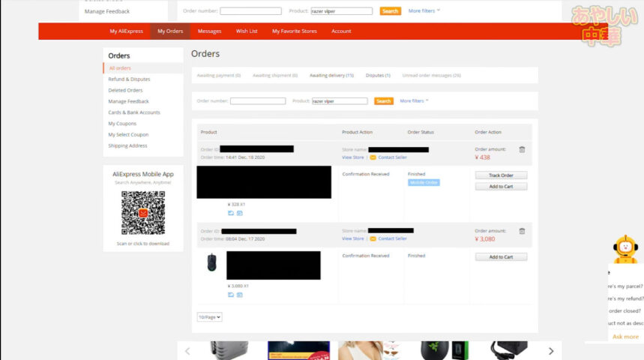Image resolution: width=644 pixels, height=360 pixels.
Task: Expand More filters in the Orders panel
Action: 414,100
